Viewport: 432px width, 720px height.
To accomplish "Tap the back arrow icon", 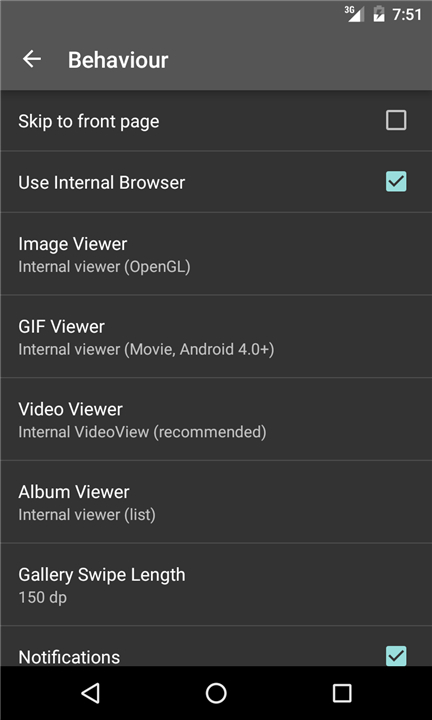I will [32, 59].
